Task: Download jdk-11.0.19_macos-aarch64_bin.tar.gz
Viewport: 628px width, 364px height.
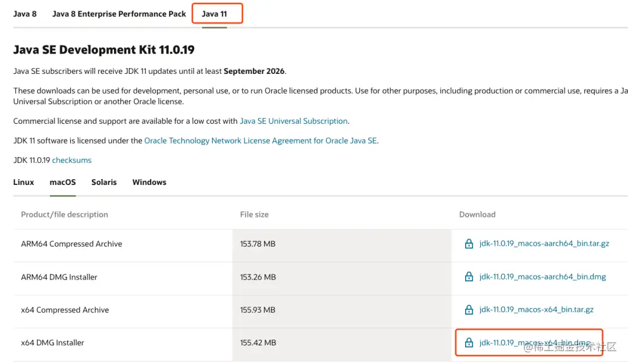Action: point(544,244)
